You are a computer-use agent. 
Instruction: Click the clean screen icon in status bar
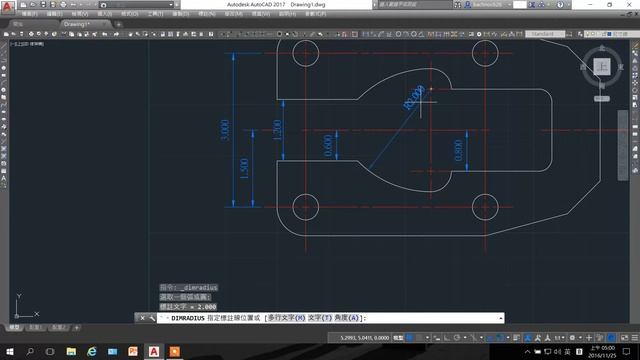point(624,338)
